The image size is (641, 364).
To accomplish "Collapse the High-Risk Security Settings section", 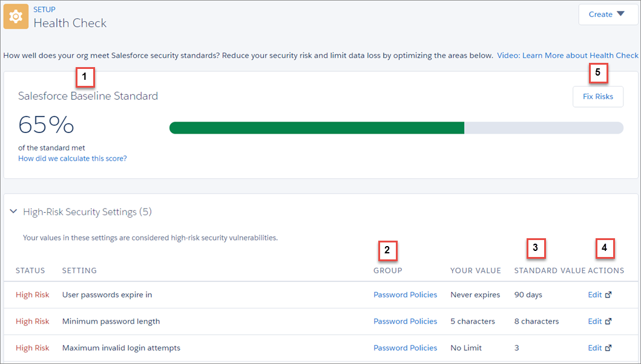I will (13, 211).
